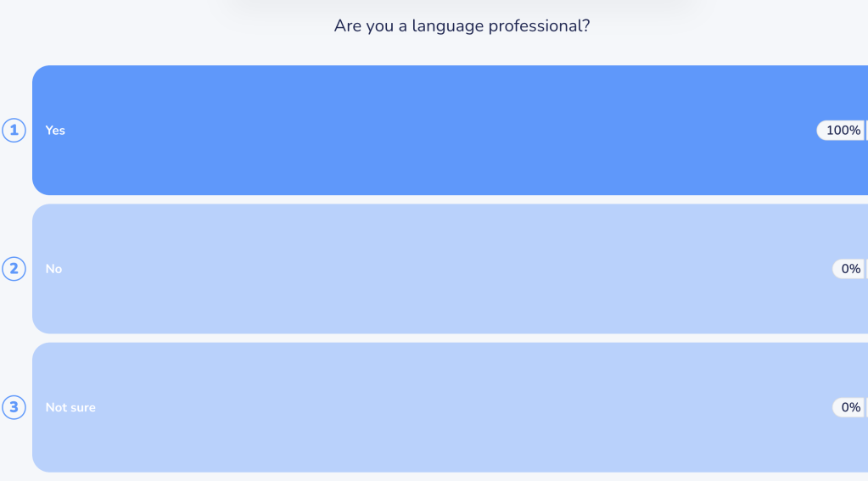Click the circled number 1 icon
The width and height of the screenshot is (868, 481).
pos(14,131)
